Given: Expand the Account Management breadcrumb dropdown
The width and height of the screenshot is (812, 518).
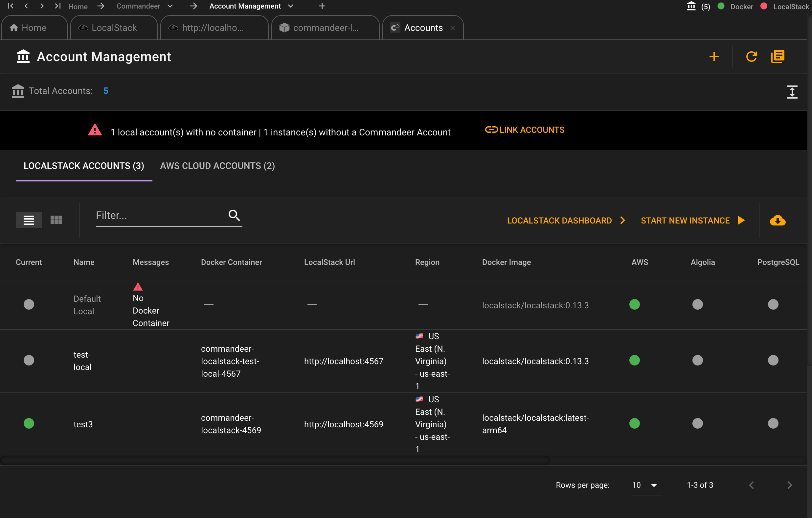Looking at the screenshot, I should tap(291, 7).
